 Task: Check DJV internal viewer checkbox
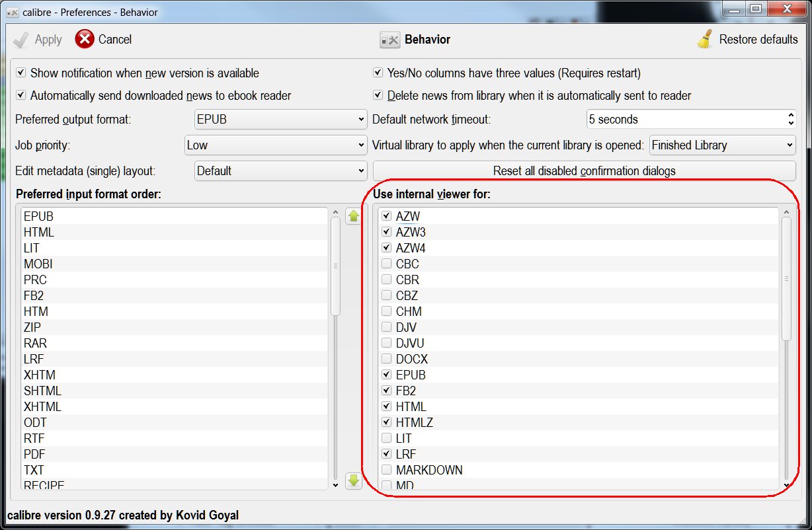tap(387, 327)
